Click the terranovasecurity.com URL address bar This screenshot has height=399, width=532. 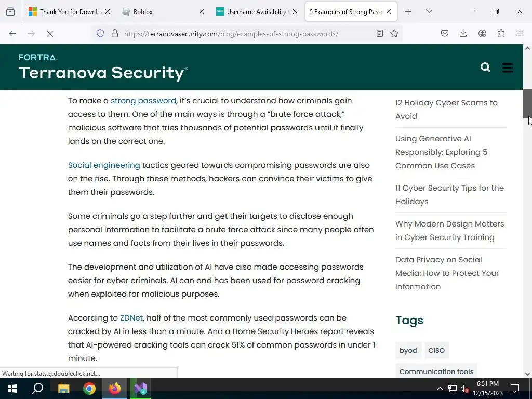point(231,34)
